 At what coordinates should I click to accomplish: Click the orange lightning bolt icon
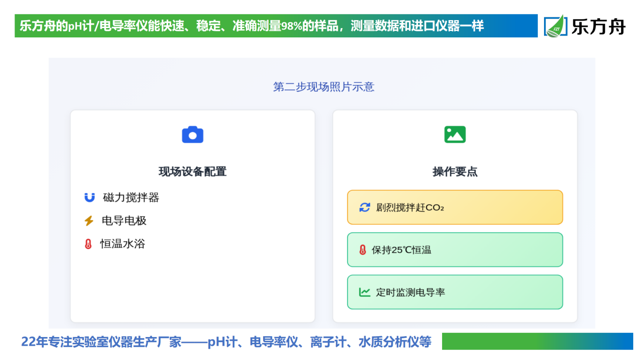coord(89,221)
